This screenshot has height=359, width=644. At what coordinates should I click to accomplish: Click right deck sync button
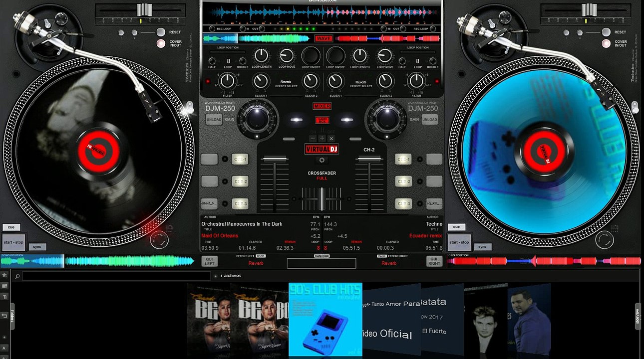point(482,247)
